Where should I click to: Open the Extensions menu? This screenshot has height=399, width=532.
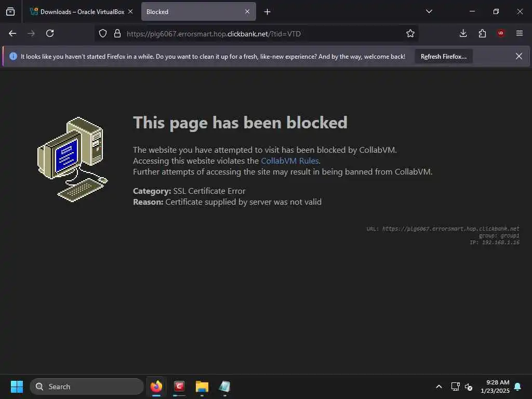pos(482,33)
